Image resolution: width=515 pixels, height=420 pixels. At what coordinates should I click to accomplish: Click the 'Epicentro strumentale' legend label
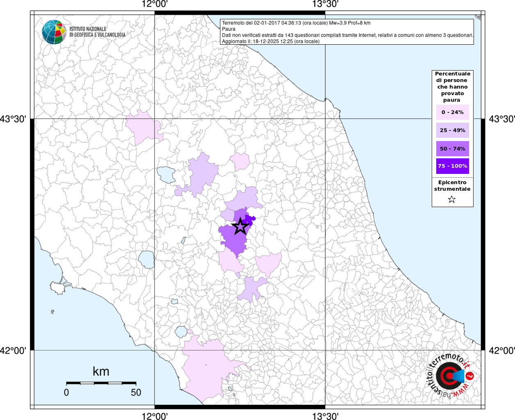[452, 186]
